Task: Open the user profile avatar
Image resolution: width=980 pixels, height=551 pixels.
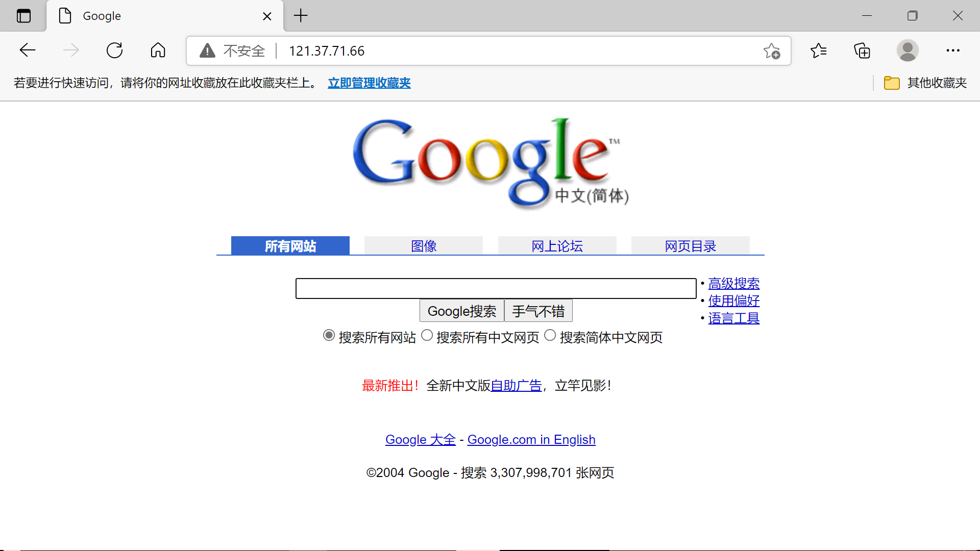Action: tap(907, 51)
